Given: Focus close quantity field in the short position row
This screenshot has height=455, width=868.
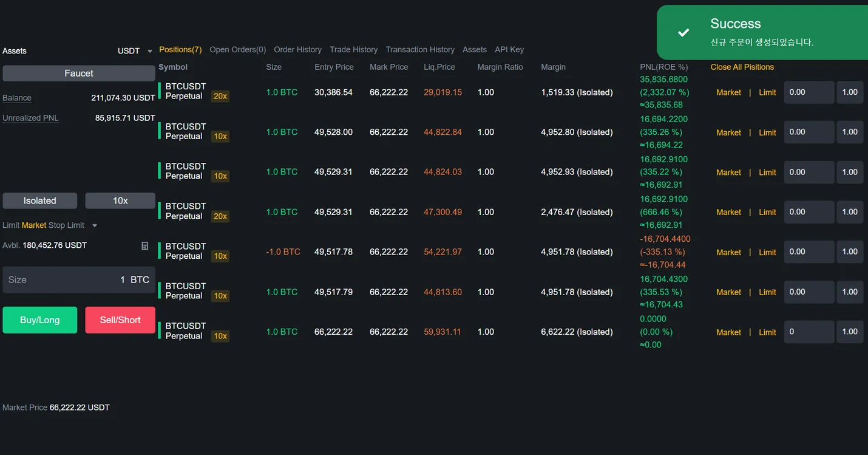Looking at the screenshot, I should 850,252.
